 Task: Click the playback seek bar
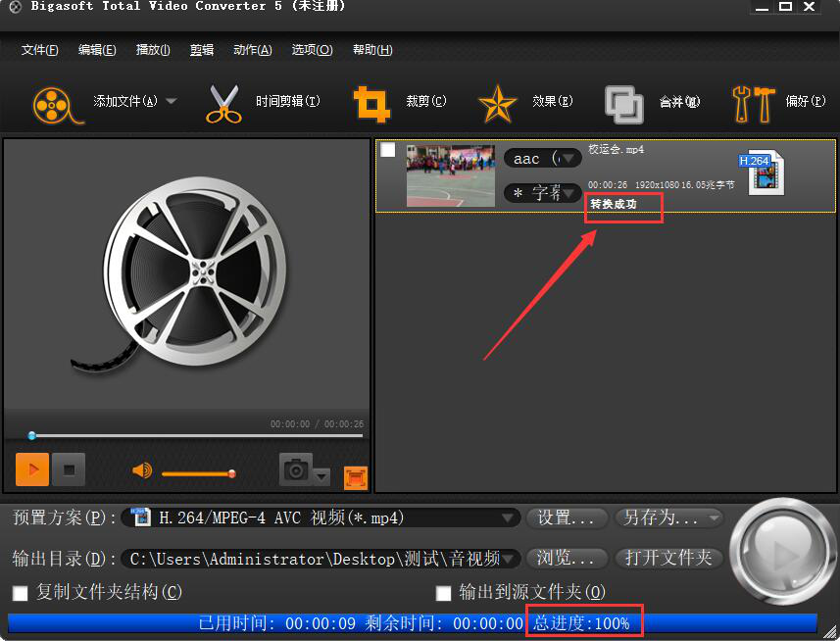point(196,436)
